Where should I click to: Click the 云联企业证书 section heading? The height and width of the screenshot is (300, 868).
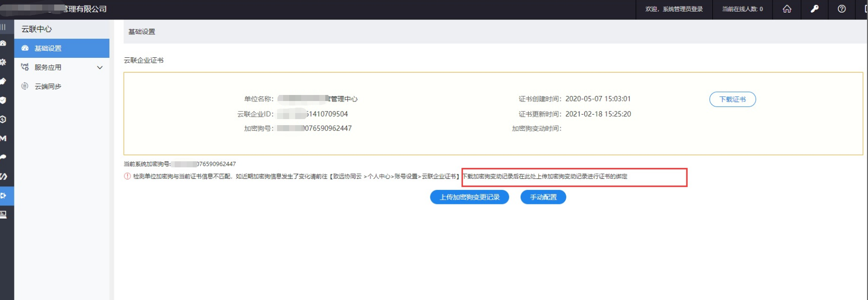click(x=144, y=60)
